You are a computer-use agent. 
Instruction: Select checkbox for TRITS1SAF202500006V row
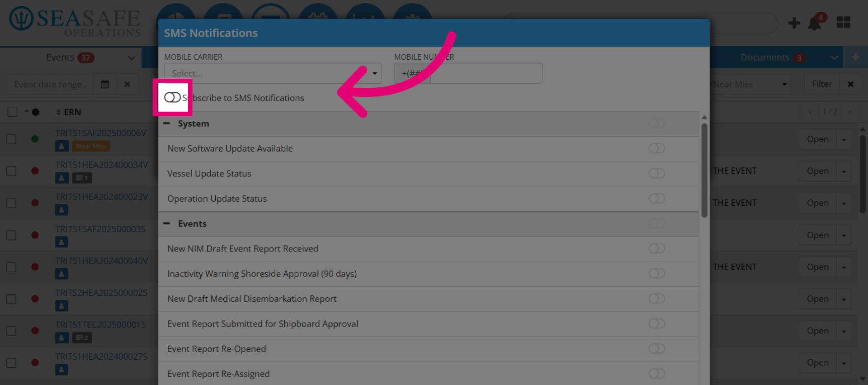[x=11, y=139]
